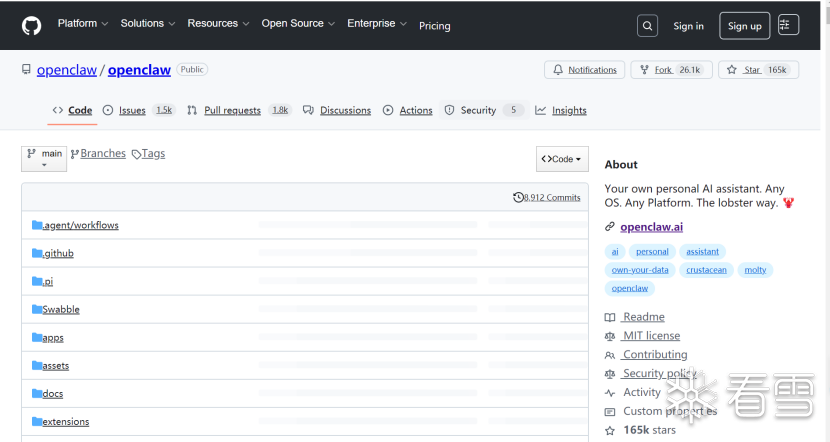
Task: Click the Sign up button
Action: tap(744, 26)
